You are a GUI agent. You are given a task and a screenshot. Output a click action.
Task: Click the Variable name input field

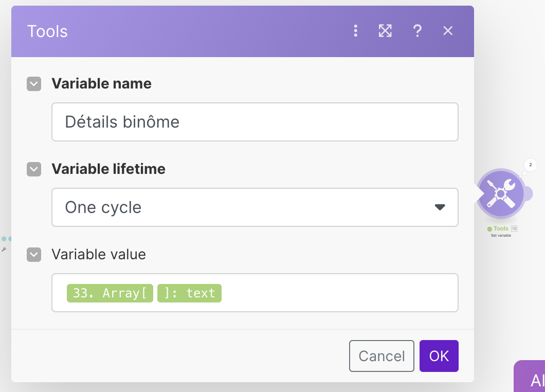(255, 122)
